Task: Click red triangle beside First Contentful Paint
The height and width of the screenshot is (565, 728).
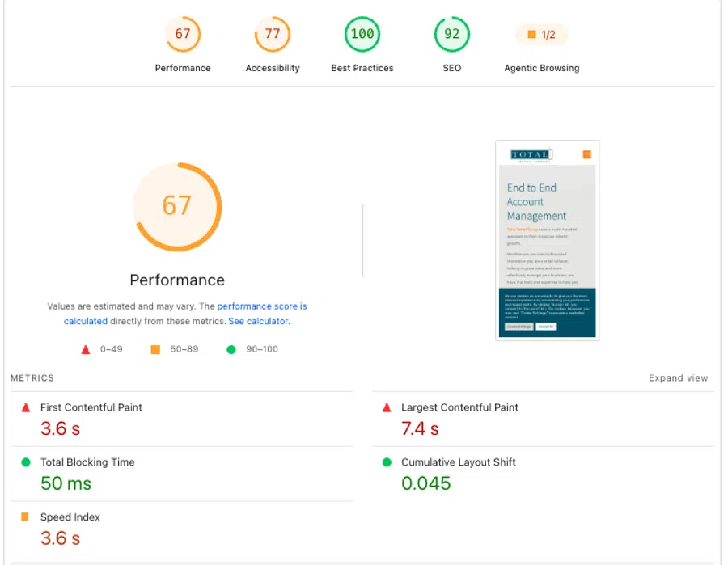Action: click(x=26, y=407)
